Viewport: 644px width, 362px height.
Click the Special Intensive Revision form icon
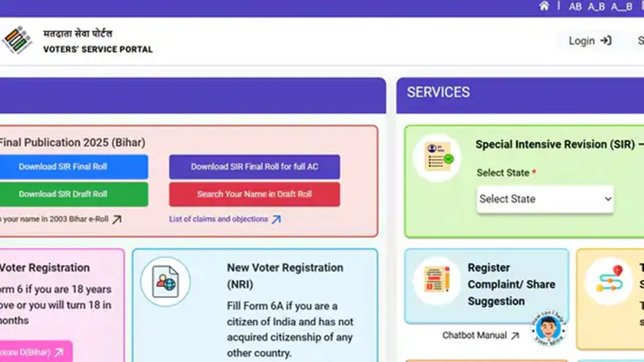tap(436, 157)
